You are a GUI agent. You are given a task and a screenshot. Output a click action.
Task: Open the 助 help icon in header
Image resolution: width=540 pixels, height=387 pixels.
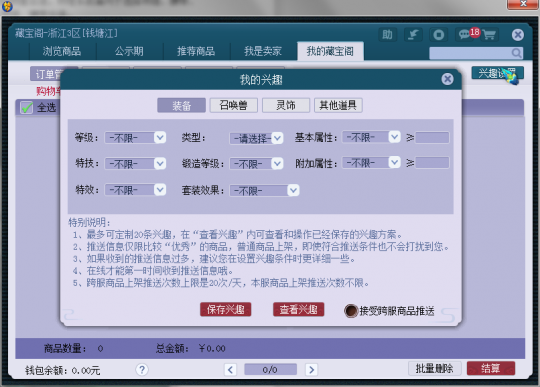click(387, 34)
